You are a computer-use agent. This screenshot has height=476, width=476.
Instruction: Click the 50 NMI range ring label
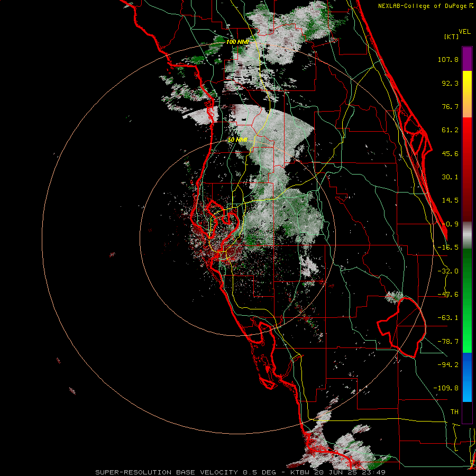tap(237, 140)
